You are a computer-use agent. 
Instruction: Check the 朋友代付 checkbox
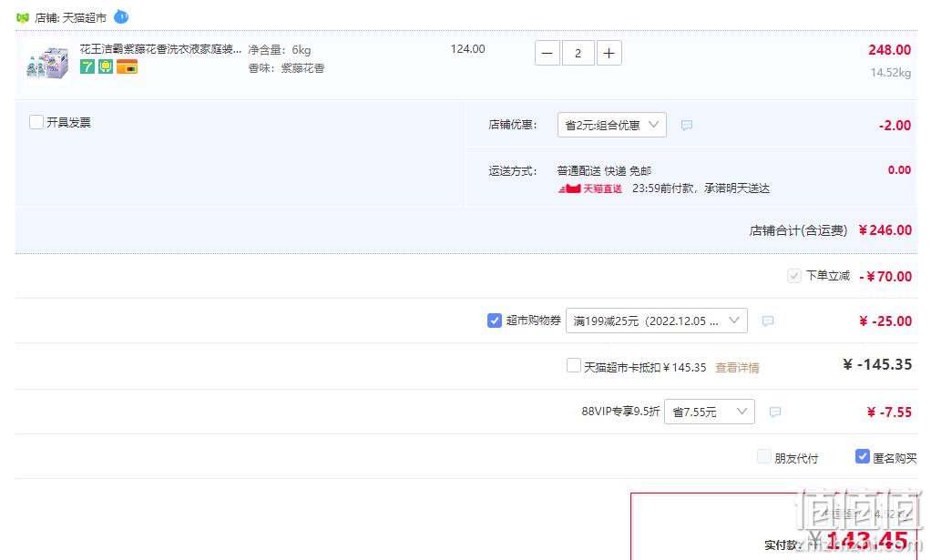coord(764,457)
